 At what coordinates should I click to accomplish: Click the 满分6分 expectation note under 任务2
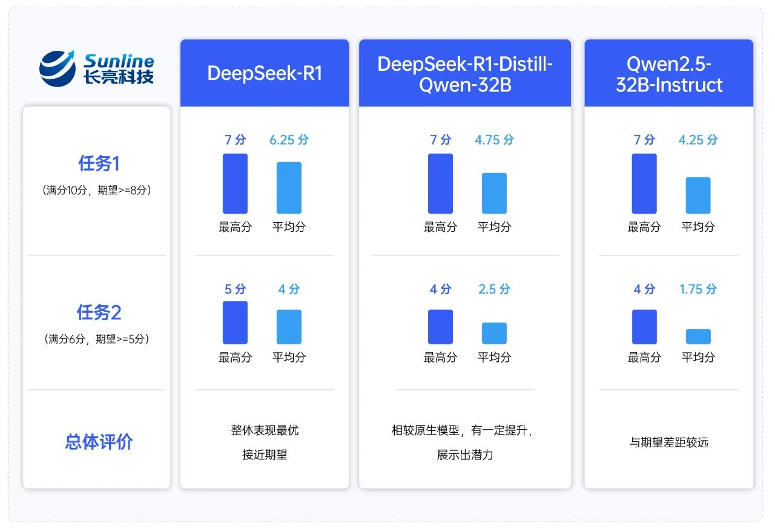98,339
